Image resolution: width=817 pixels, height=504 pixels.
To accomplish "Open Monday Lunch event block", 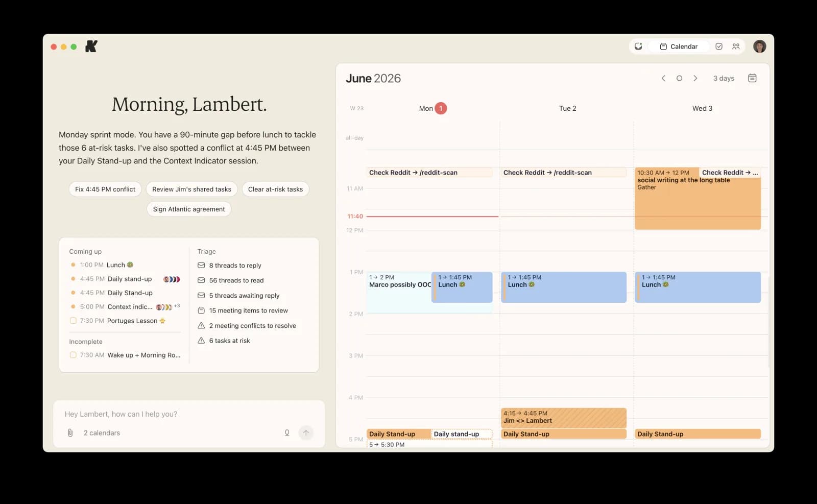I will click(462, 287).
